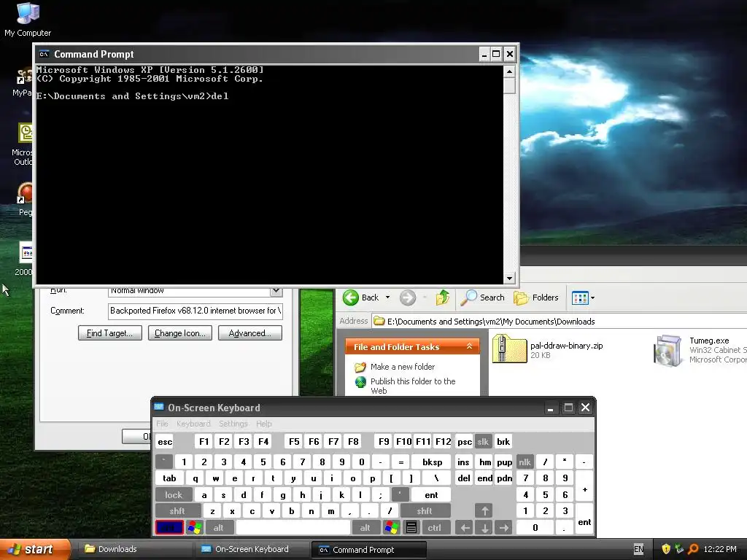This screenshot has width=747, height=560.
Task: Click right arrow key on On-Screen Keyboard
Action: click(503, 528)
